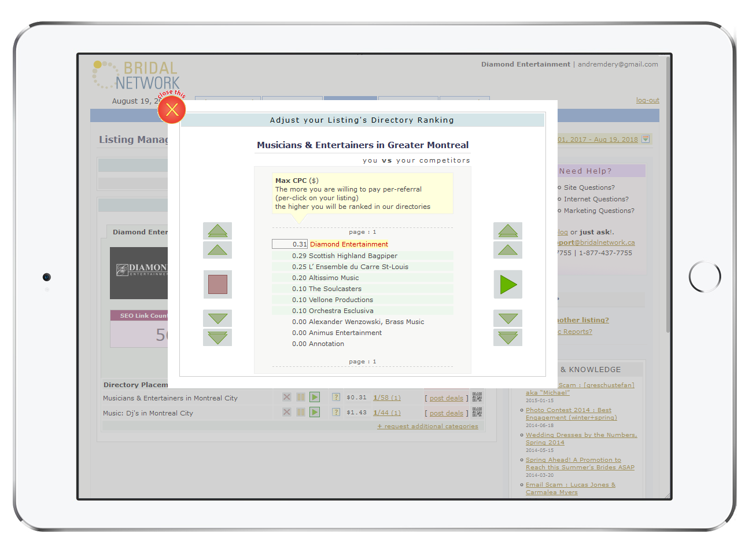Click the Aug 19, 2018 date range link
Screen dimensions: 756x548
pos(598,139)
